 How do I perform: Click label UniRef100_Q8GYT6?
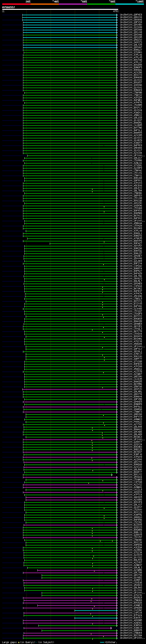(131, 394)
